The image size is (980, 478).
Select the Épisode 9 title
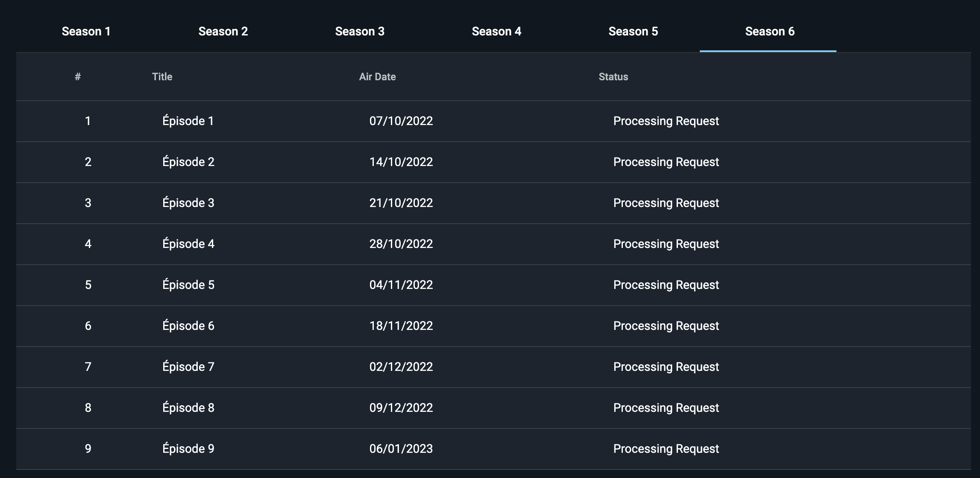click(188, 449)
